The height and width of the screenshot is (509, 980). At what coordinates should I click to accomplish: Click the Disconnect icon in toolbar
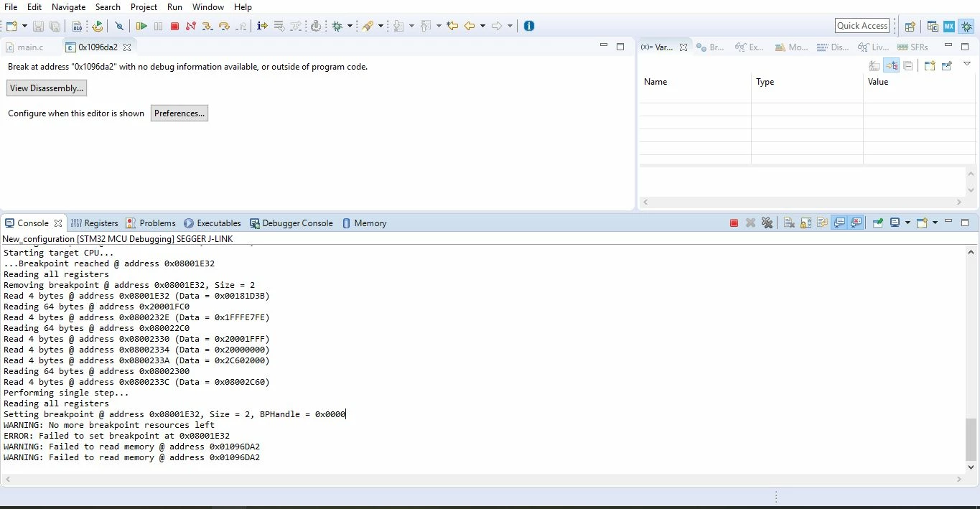(190, 26)
